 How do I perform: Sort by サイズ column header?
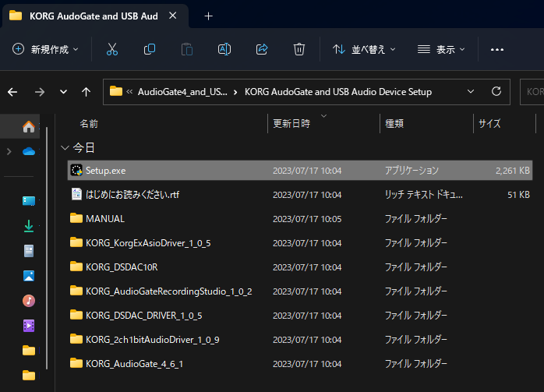tap(489, 123)
